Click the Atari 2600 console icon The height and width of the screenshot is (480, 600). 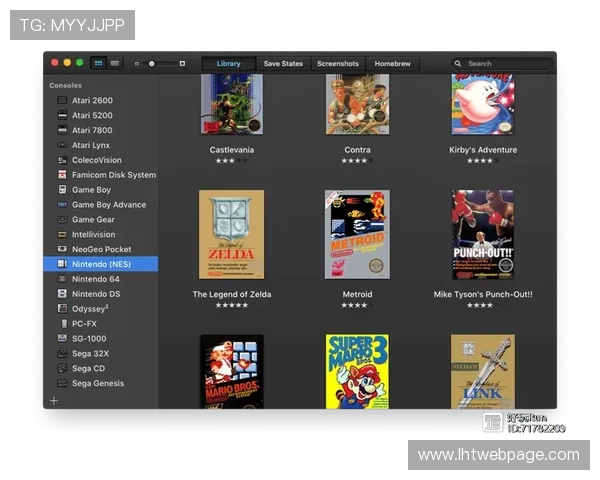pyautogui.click(x=62, y=101)
